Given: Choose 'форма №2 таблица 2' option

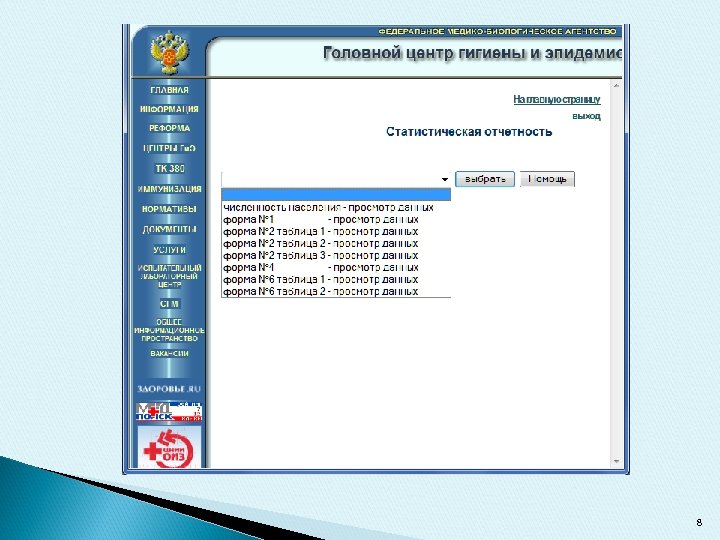Looking at the screenshot, I should pos(336,243).
